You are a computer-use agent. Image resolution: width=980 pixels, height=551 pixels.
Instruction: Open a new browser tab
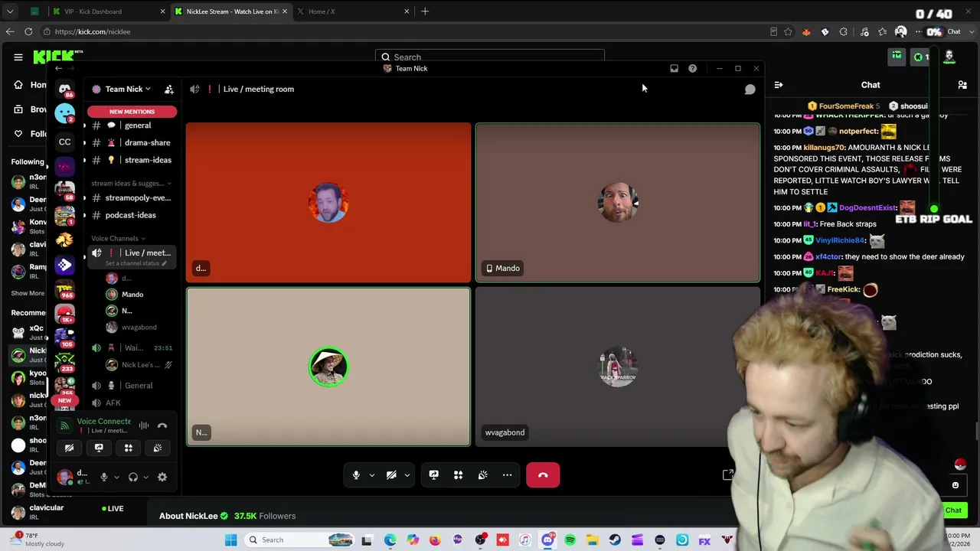click(425, 11)
